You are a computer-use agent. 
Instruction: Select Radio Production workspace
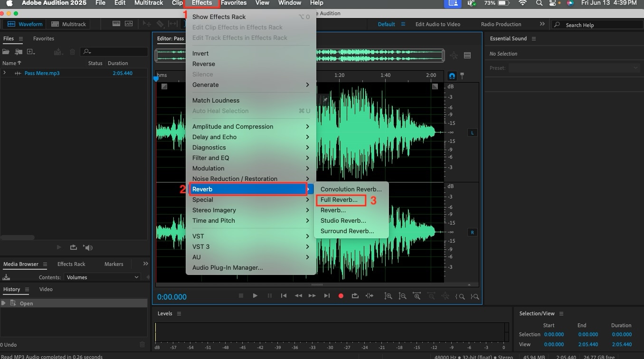pos(501,24)
